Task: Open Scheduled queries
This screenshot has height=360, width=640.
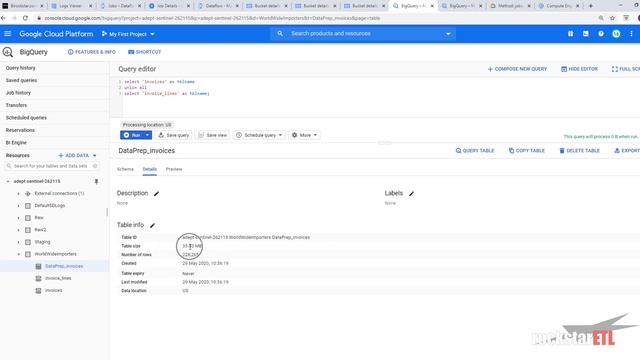Action: (26, 118)
